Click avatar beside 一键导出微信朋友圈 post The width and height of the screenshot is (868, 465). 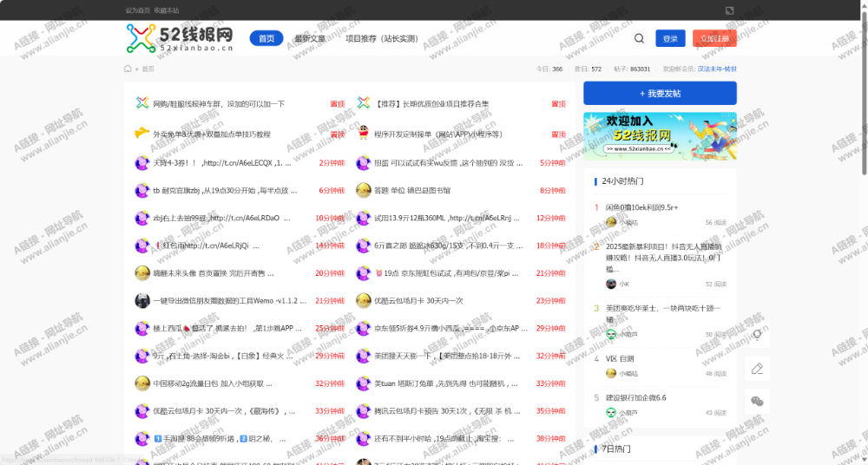click(x=142, y=300)
